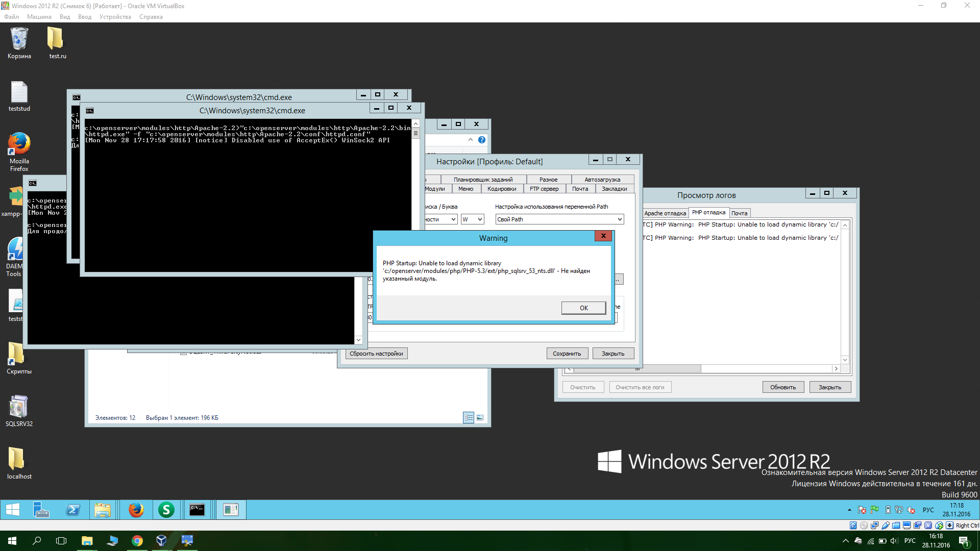Open the Корзина recycle bin icon
The image size is (980, 551).
pyautogui.click(x=19, y=40)
